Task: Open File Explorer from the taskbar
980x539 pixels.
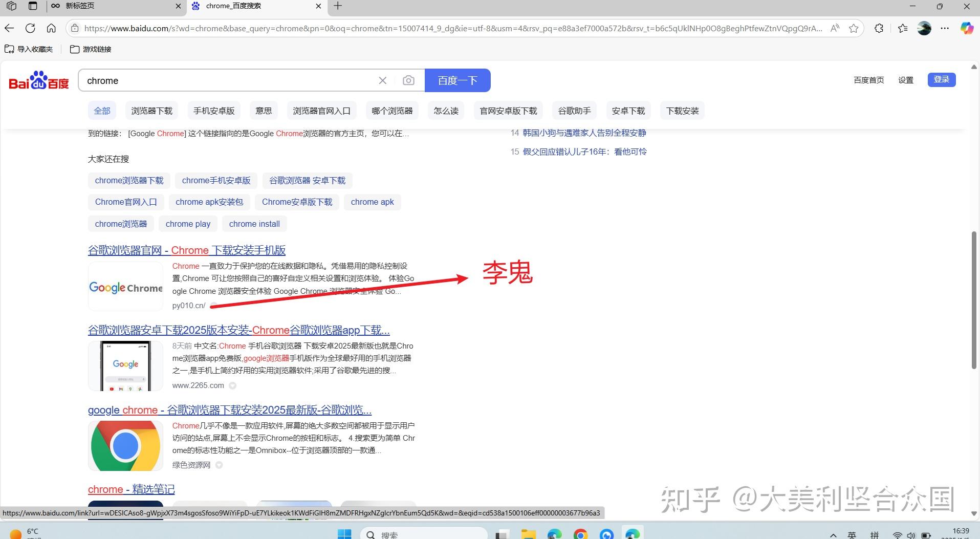Action: point(528,534)
